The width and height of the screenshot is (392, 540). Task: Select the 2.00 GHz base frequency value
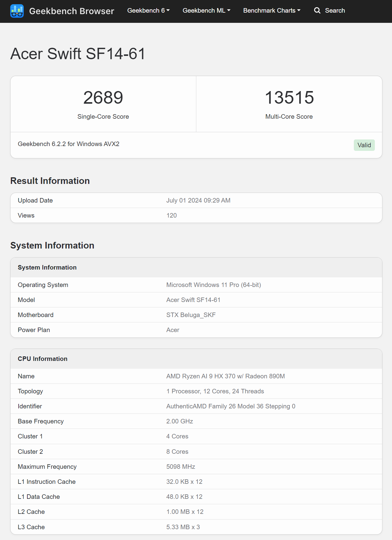pos(180,421)
